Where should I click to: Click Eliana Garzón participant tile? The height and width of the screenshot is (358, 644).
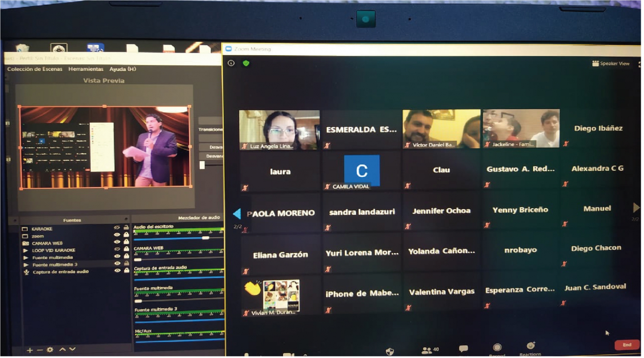click(280, 255)
